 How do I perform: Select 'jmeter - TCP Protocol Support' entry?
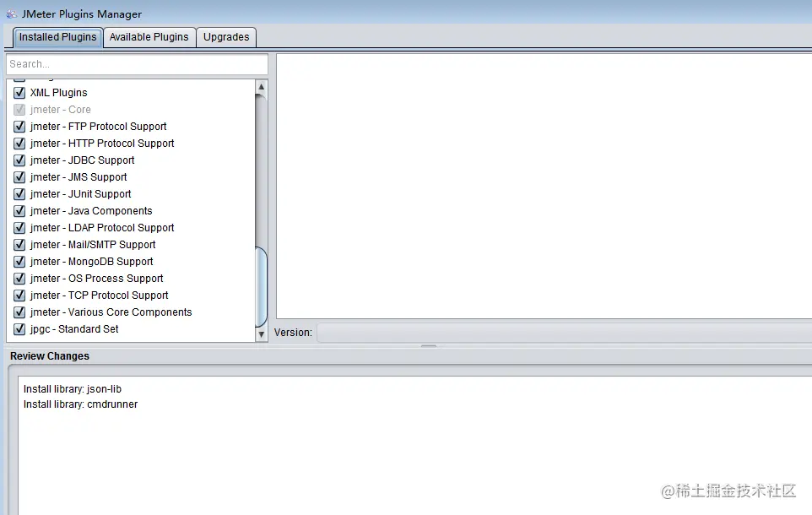99,295
